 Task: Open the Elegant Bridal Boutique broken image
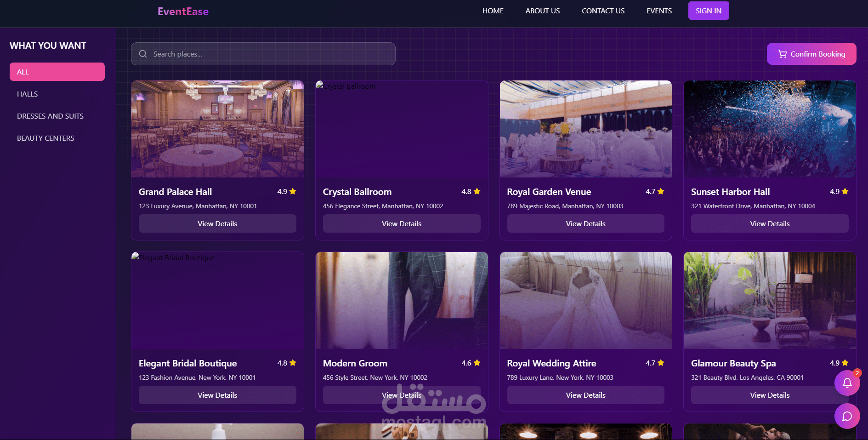(217, 300)
